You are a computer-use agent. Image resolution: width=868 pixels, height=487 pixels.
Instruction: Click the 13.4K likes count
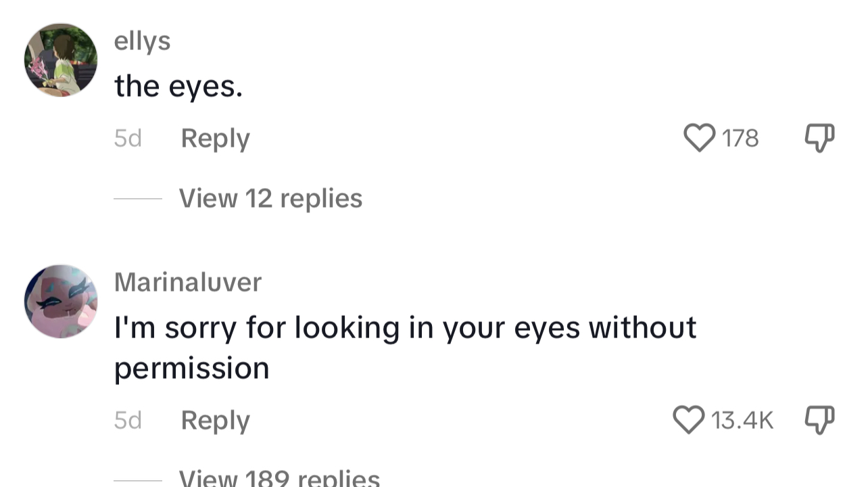pyautogui.click(x=742, y=421)
